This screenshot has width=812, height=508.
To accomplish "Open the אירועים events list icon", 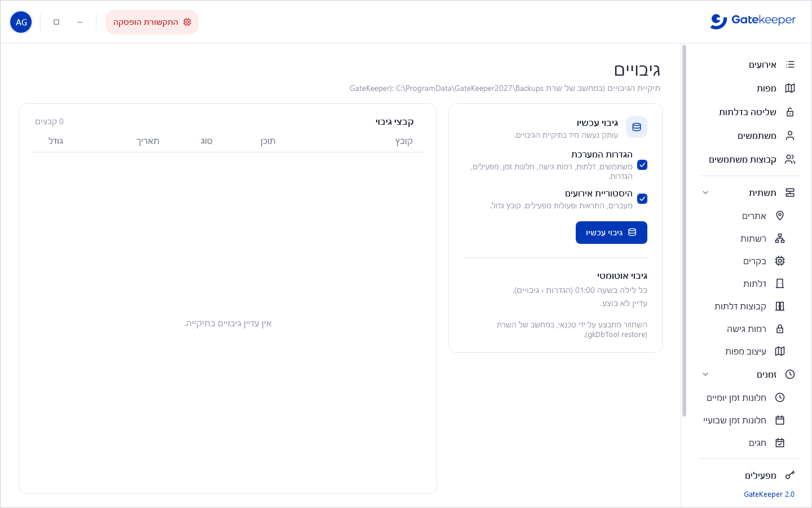I will (790, 65).
